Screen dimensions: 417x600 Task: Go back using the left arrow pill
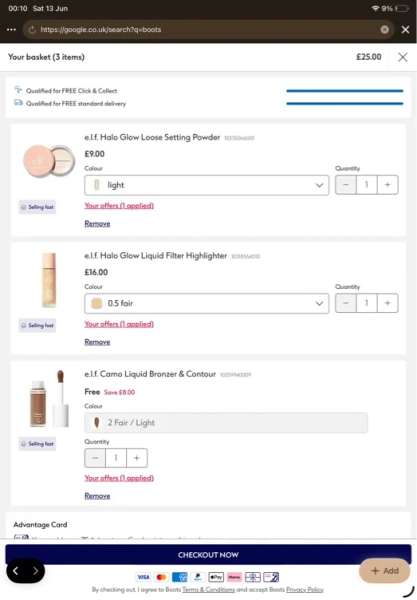16,571
